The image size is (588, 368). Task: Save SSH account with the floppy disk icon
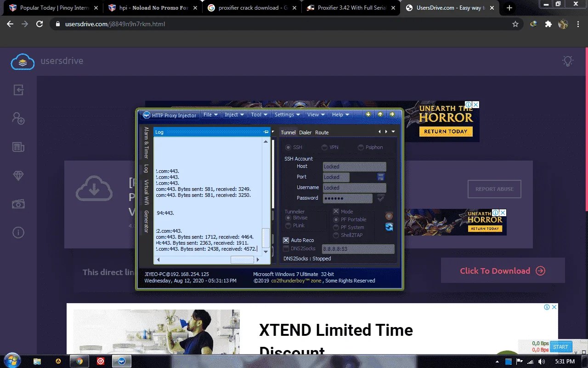[381, 177]
